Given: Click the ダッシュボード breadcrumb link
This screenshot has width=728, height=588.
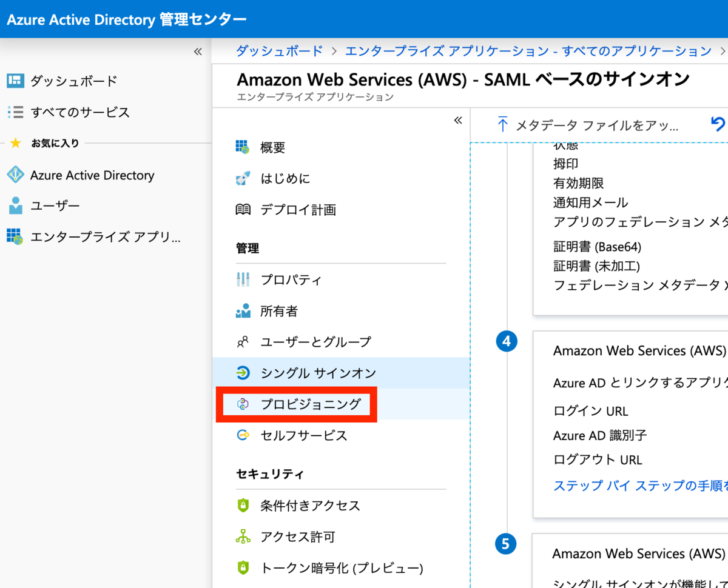Looking at the screenshot, I should click(x=279, y=51).
